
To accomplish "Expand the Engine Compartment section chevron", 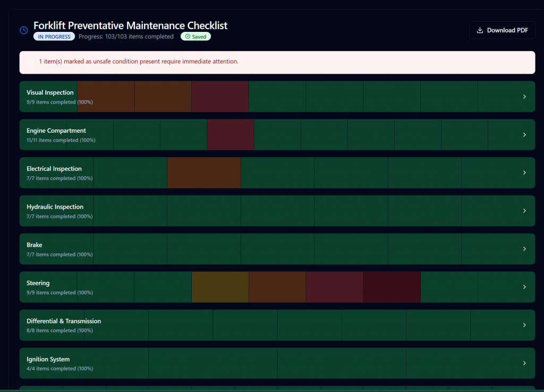I will tap(524, 135).
